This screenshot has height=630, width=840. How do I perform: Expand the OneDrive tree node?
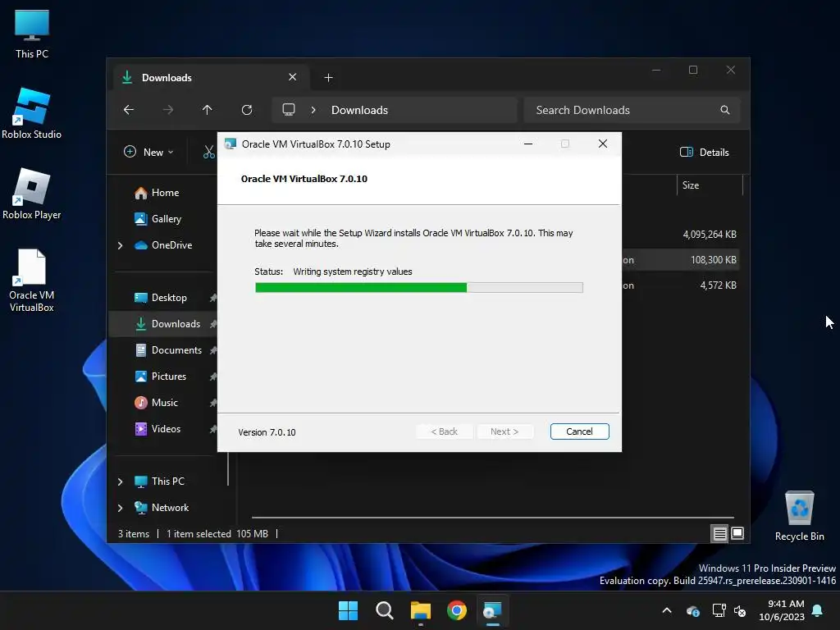[x=121, y=245]
